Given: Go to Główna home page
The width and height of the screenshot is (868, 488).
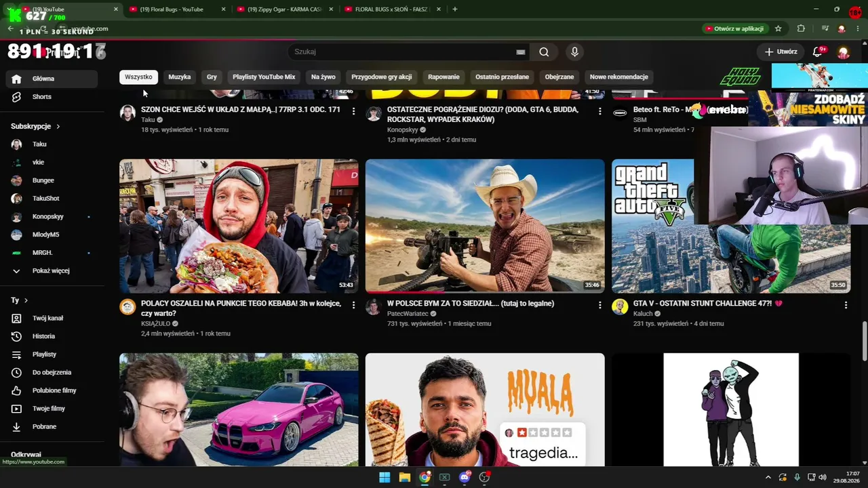Looking at the screenshot, I should (52, 79).
